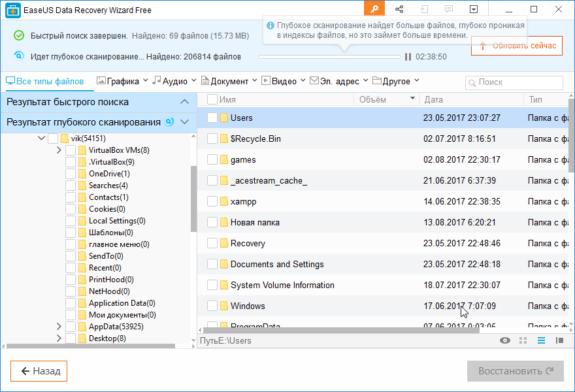Click the orange activation key icon

point(374,9)
